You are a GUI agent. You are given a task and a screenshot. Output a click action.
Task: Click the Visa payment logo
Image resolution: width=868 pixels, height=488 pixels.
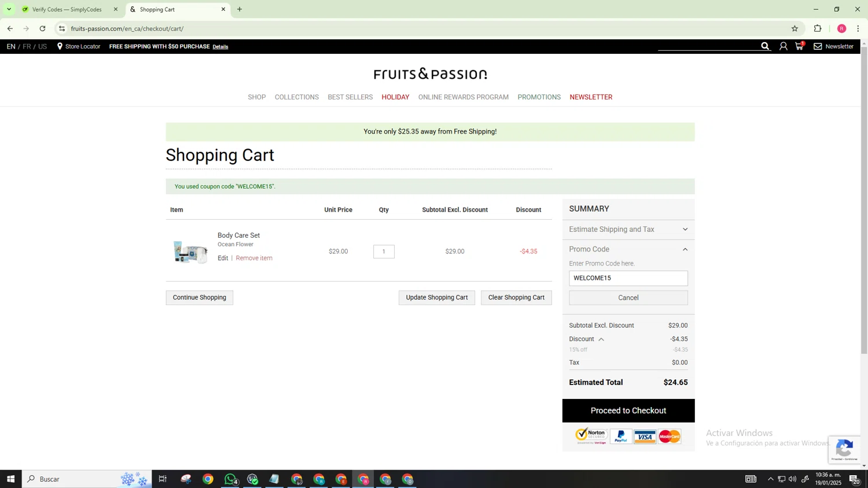point(645,437)
